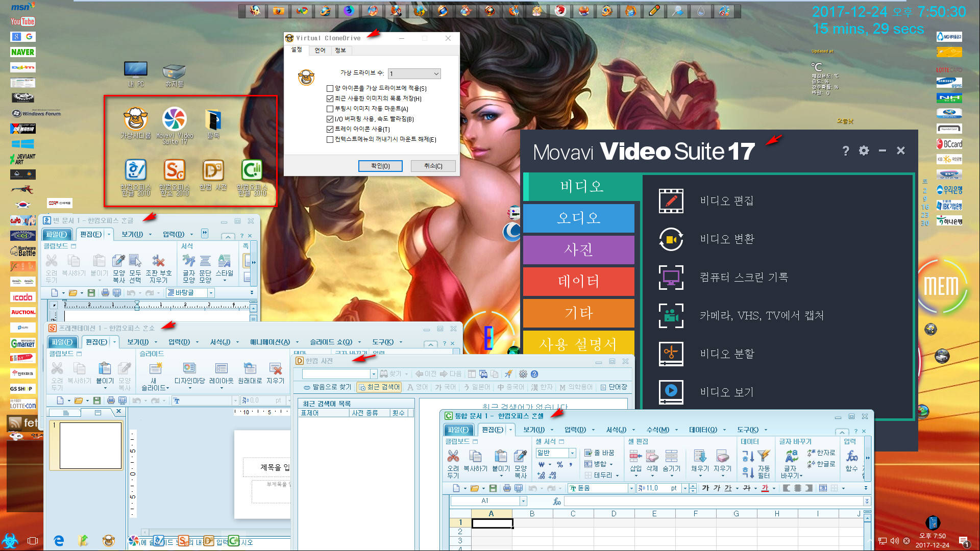
Task: Click Hanja (한자로) convert icon in Hancell
Action: click(x=821, y=453)
